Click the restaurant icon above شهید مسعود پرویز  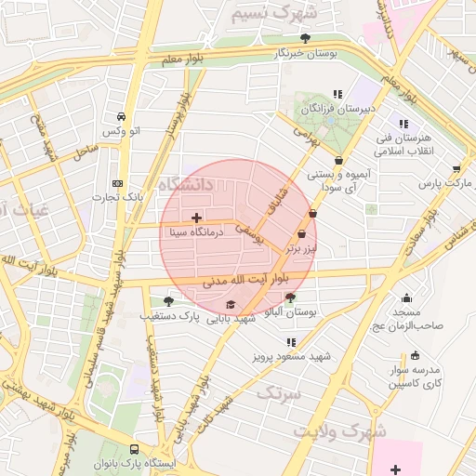coord(291,342)
